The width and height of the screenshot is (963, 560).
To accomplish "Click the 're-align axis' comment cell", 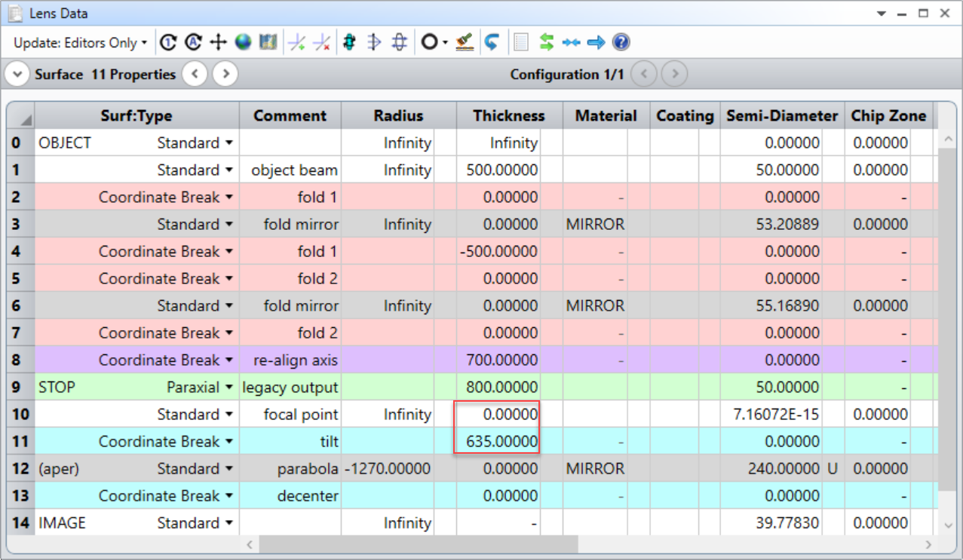I will click(290, 360).
